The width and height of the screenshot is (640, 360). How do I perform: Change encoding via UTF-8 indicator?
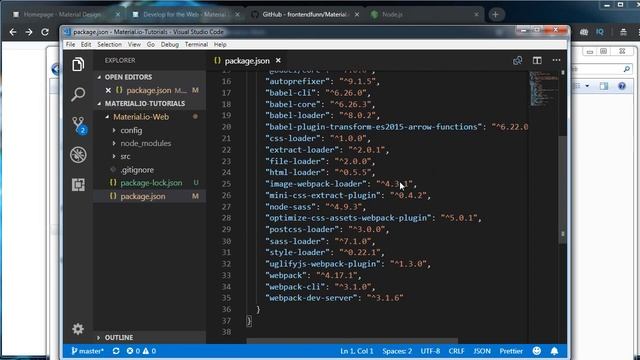tap(430, 351)
